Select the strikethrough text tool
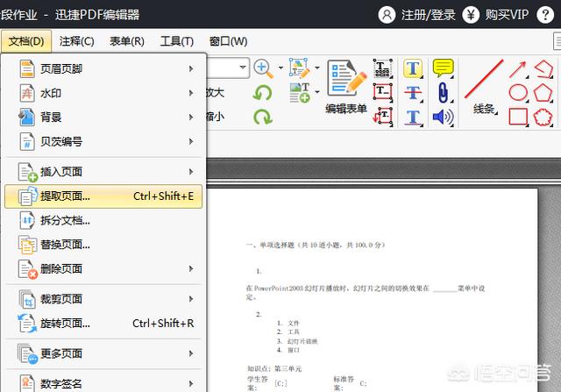The height and width of the screenshot is (392, 561). (x=413, y=92)
